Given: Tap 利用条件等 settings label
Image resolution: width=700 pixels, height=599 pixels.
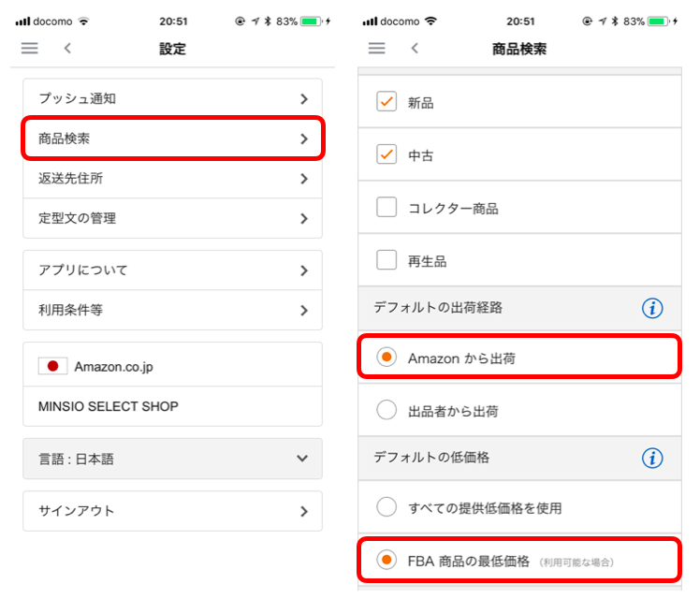Looking at the screenshot, I should click(70, 310).
